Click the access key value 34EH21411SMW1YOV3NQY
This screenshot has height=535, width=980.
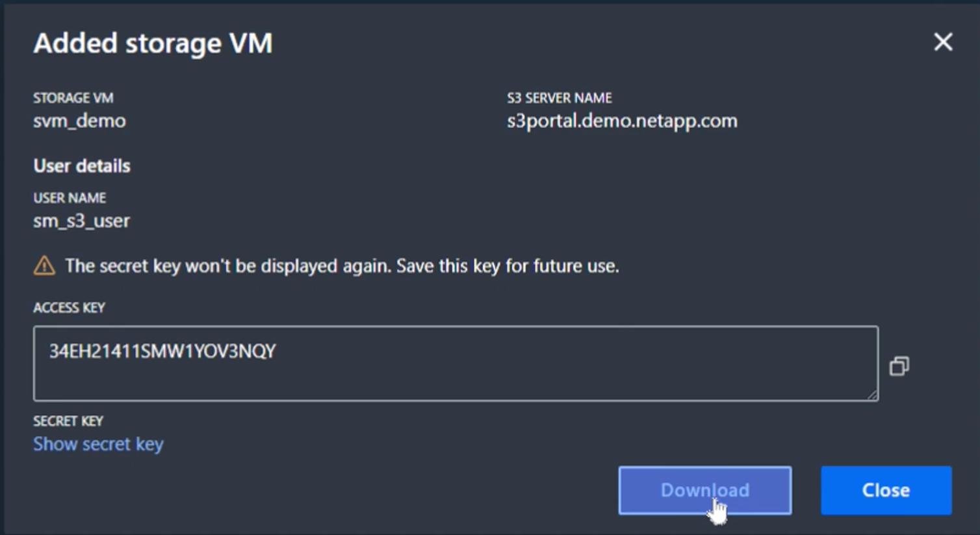[x=162, y=351]
